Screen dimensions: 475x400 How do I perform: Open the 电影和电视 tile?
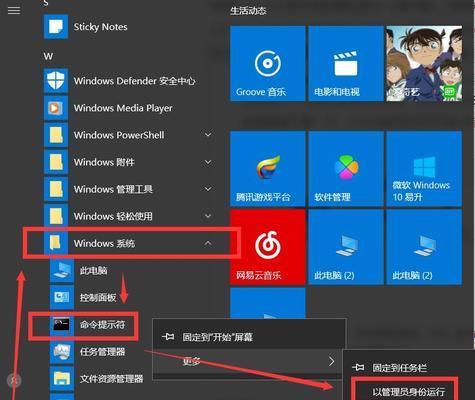346,63
